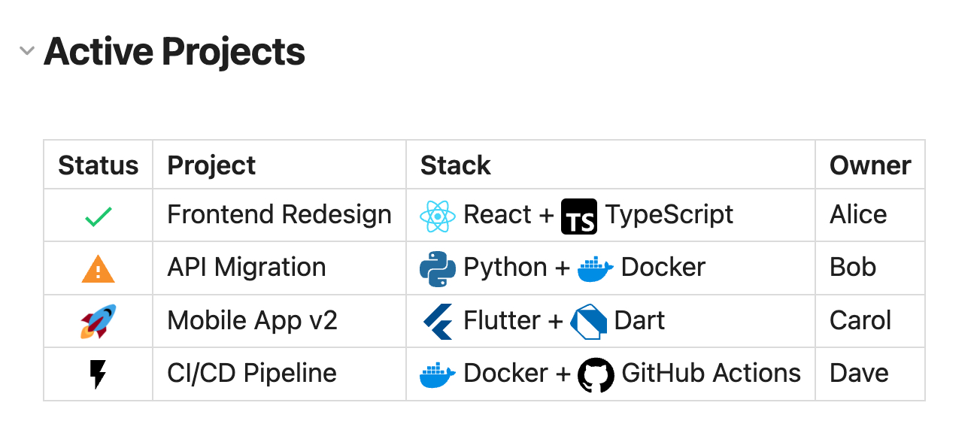The width and height of the screenshot is (980, 433).
Task: Click the TypeScript TS logo icon
Action: pyautogui.click(x=579, y=217)
